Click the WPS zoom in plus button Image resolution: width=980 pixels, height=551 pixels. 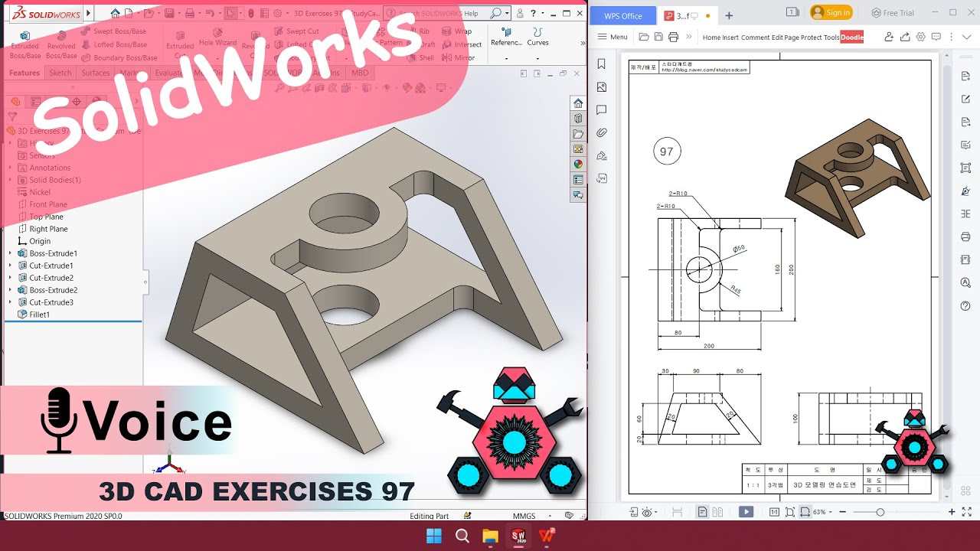(x=952, y=512)
